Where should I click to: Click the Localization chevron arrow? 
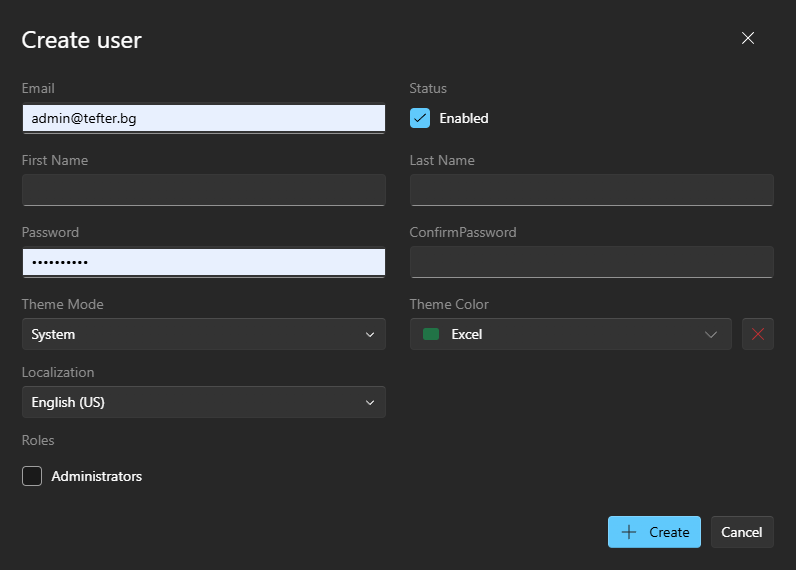370,403
